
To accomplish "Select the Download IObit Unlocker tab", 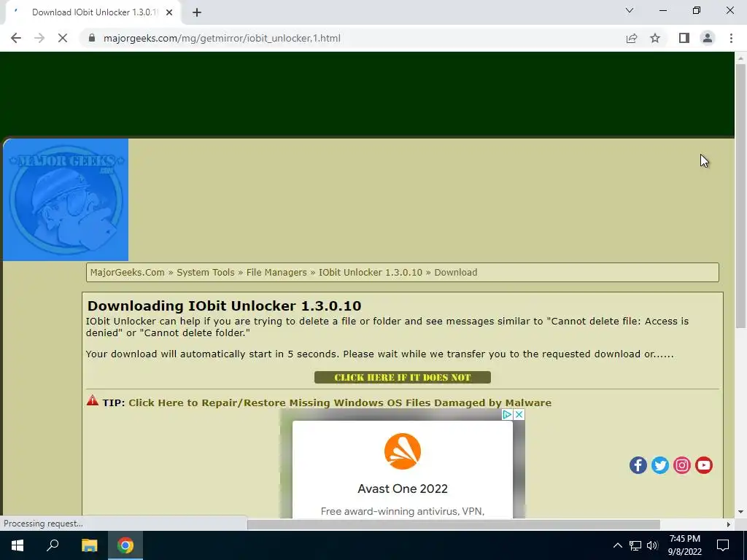I will point(93,12).
